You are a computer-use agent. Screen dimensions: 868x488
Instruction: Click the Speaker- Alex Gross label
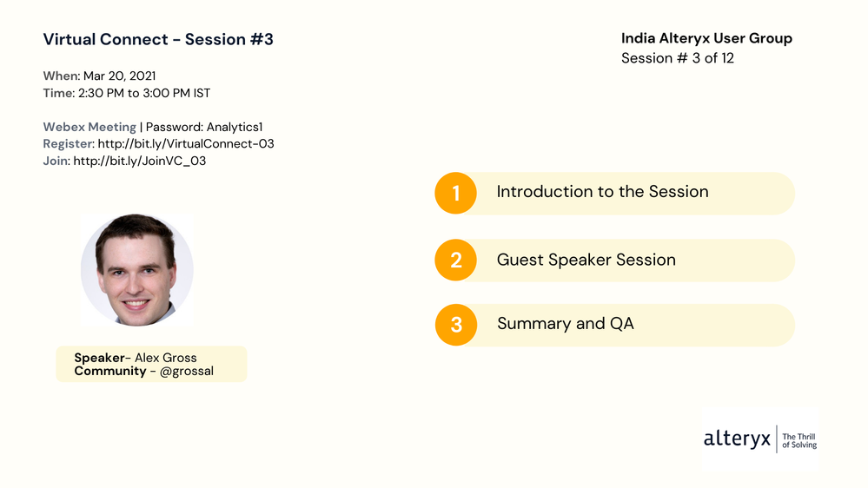136,358
